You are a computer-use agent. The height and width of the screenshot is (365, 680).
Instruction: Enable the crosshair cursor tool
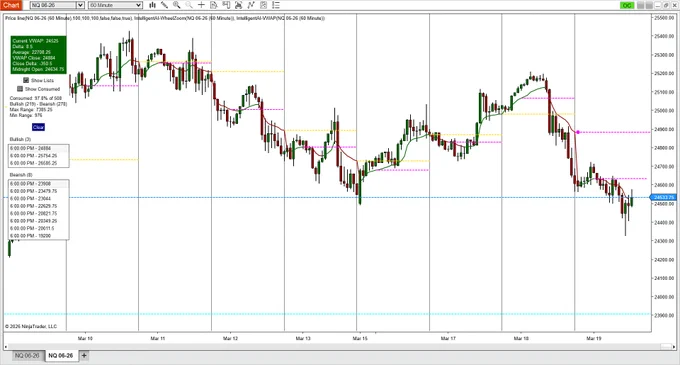(x=201, y=5)
